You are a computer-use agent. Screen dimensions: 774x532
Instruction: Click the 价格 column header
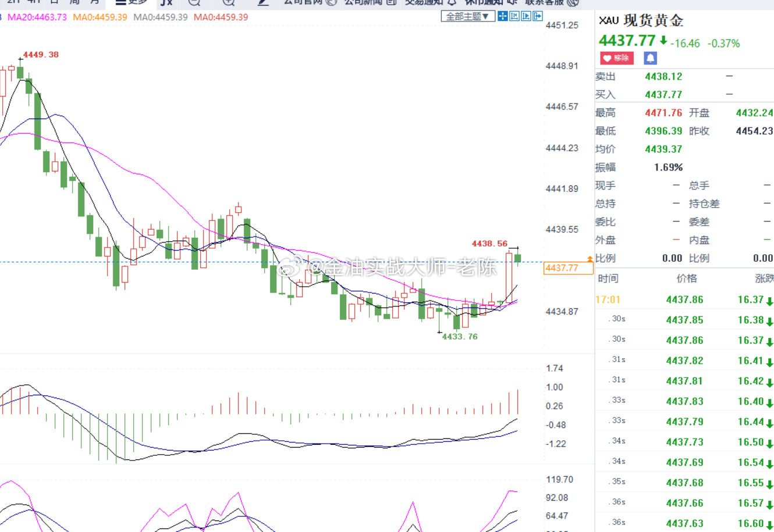pos(687,279)
